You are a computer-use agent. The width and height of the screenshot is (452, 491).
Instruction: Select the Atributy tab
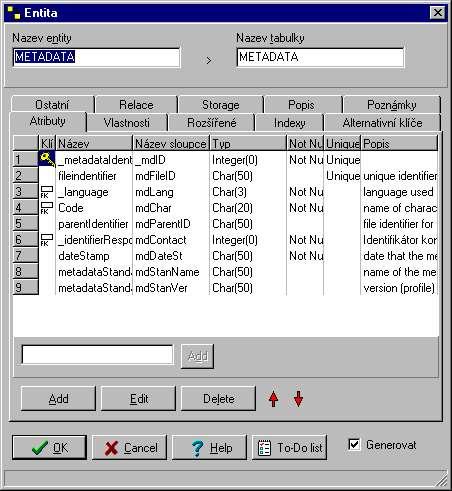[48, 121]
